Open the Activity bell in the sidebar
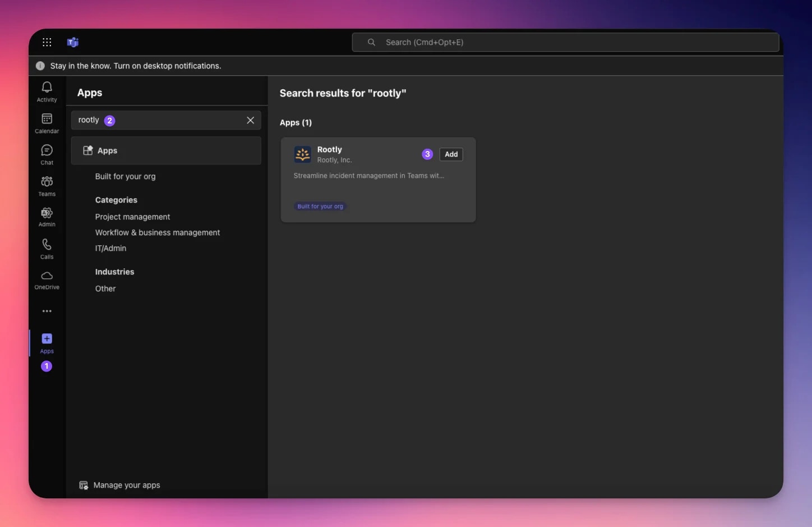Screen dimensions: 812x527 (x=47, y=92)
